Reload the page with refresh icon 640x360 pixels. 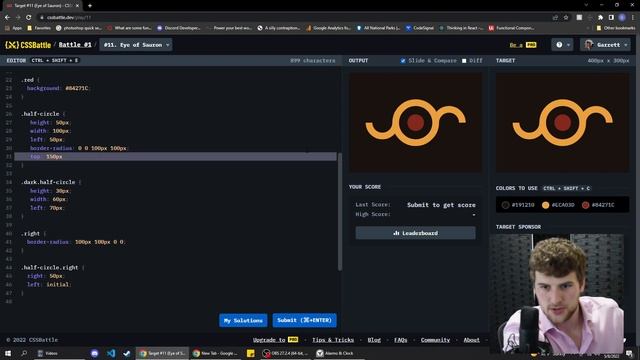point(28,17)
